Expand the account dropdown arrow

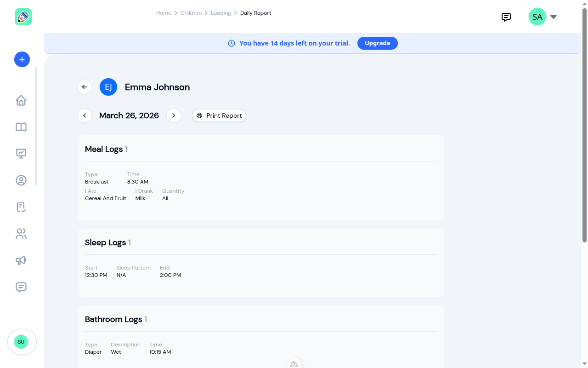point(554,17)
